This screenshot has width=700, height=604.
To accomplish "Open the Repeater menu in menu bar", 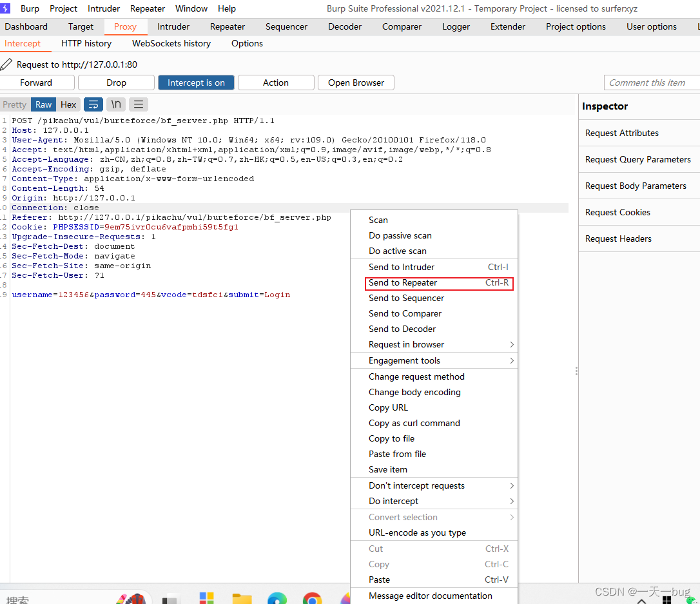I will (x=148, y=8).
